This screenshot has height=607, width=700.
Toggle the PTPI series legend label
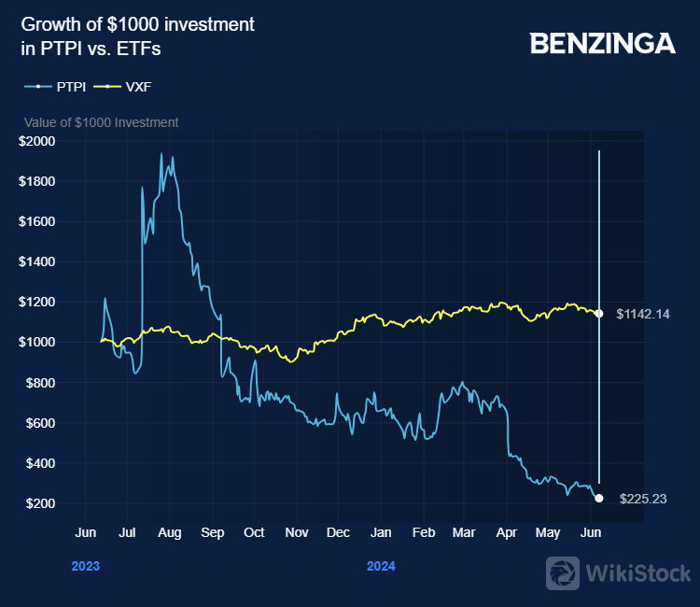pos(70,87)
